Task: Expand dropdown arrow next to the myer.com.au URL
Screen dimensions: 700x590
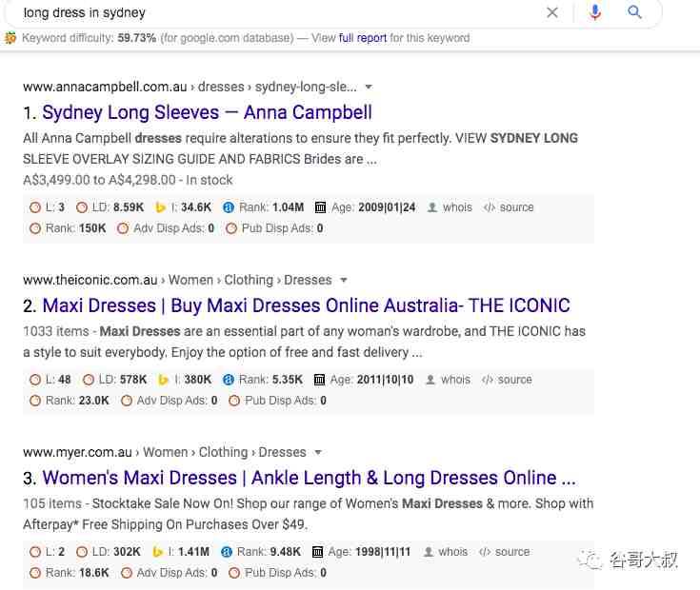Action: point(318,453)
